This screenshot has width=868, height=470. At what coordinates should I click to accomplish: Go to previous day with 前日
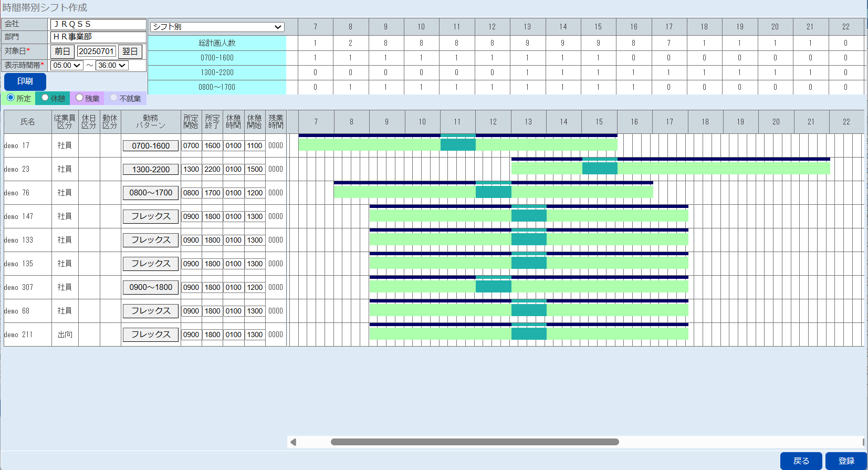pyautogui.click(x=62, y=51)
